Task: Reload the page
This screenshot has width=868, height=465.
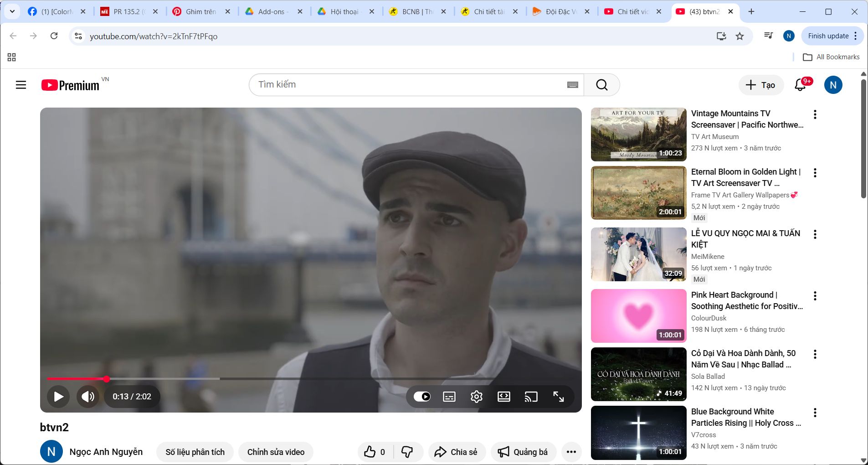Action: coord(54,36)
